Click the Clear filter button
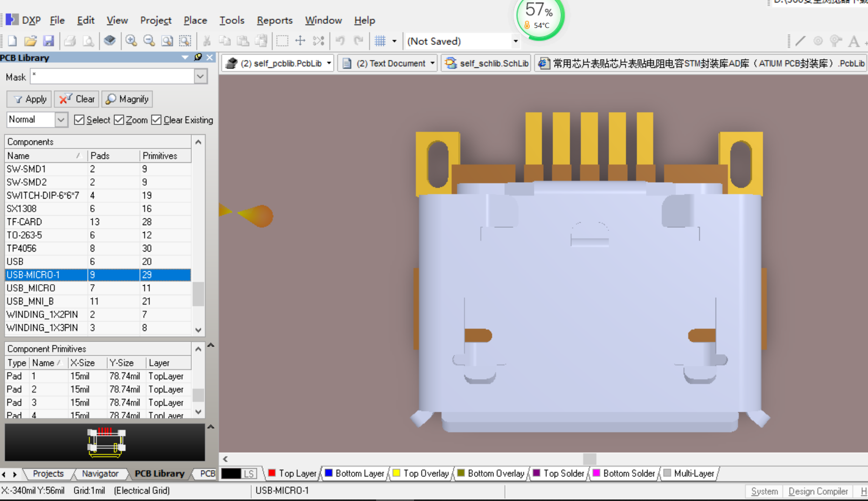868x501 pixels. [77, 99]
